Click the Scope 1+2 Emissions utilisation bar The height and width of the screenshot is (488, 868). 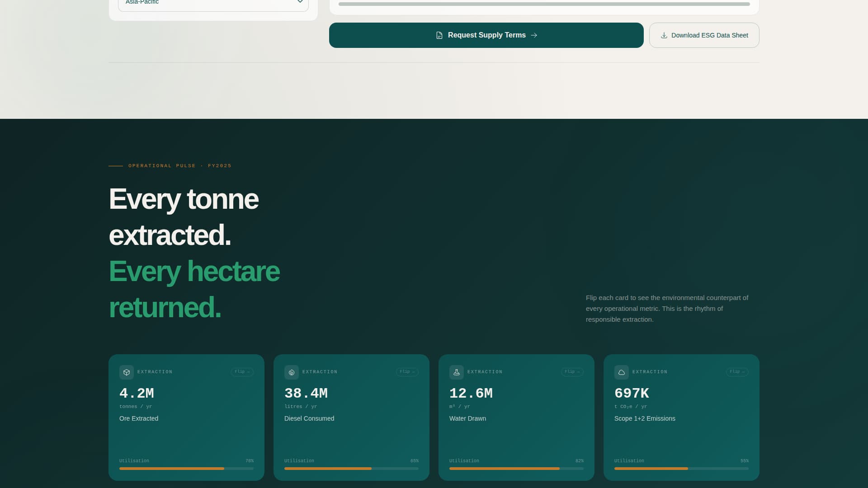681,469
